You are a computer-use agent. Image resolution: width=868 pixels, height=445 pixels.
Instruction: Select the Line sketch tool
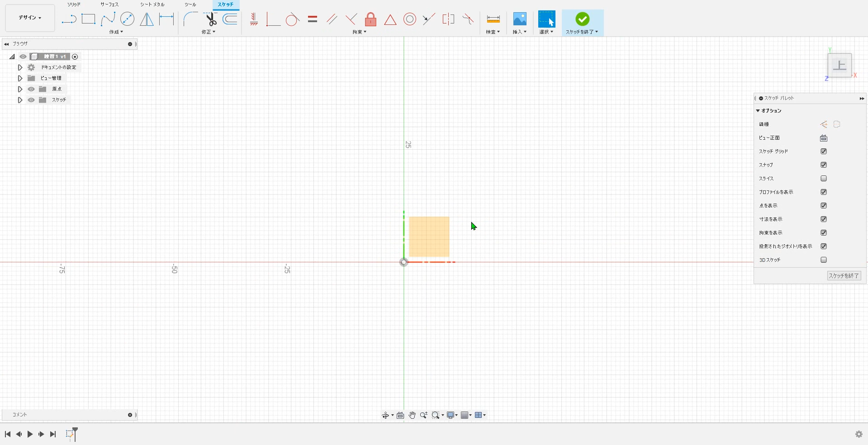point(69,19)
